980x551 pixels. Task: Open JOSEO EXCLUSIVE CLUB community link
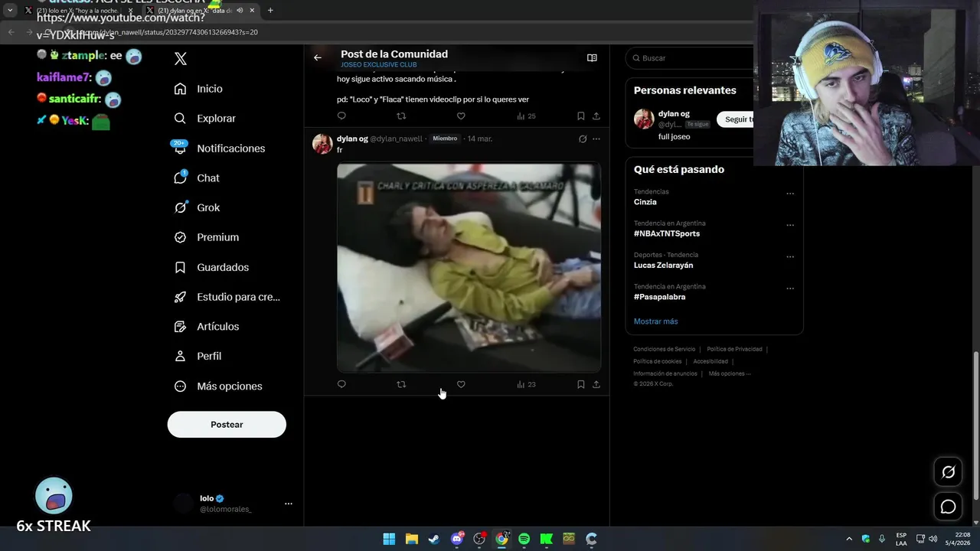[x=379, y=65]
